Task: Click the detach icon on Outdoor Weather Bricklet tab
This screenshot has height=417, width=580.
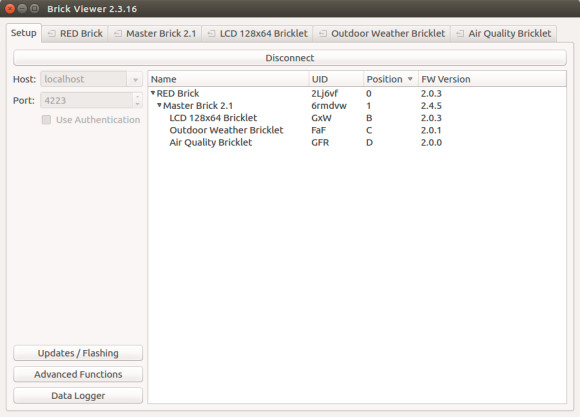Action: (x=323, y=34)
